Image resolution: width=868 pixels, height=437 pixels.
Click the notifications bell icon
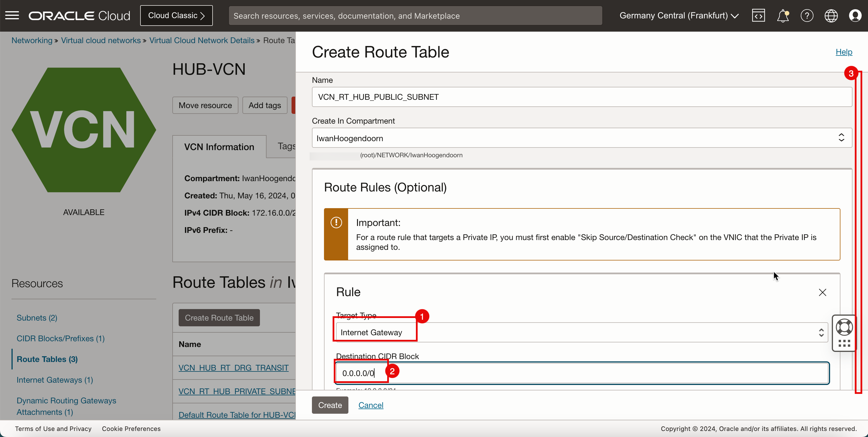[783, 15]
